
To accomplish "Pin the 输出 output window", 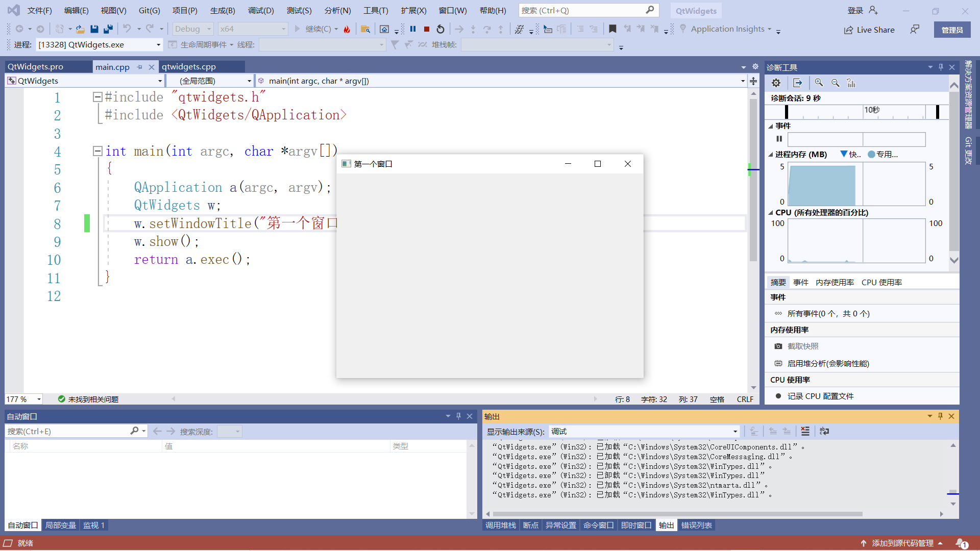I will pos(940,416).
